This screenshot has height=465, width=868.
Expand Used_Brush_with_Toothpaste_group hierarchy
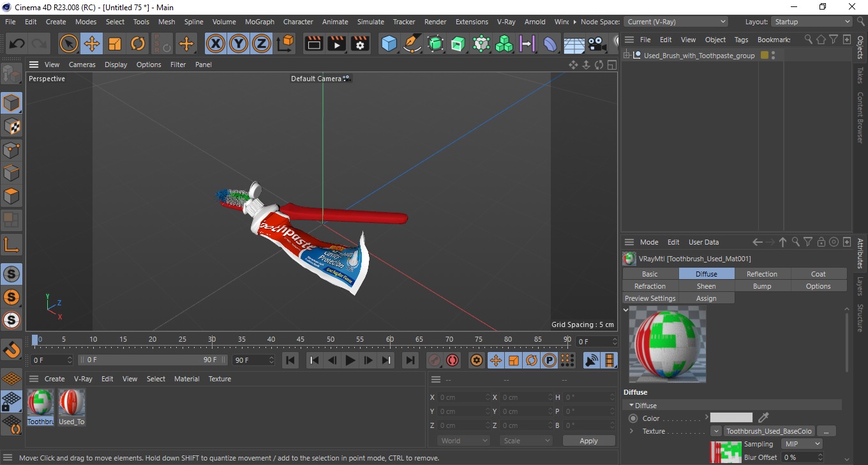click(x=627, y=56)
